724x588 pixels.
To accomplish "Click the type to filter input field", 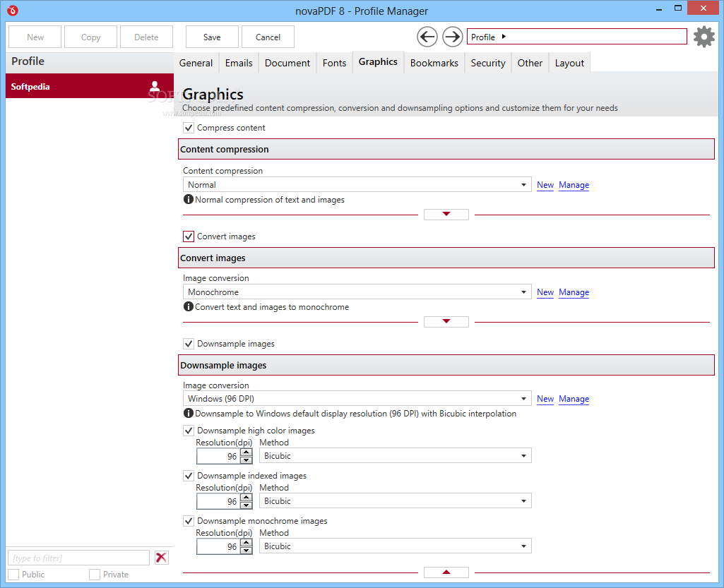I will click(78, 558).
